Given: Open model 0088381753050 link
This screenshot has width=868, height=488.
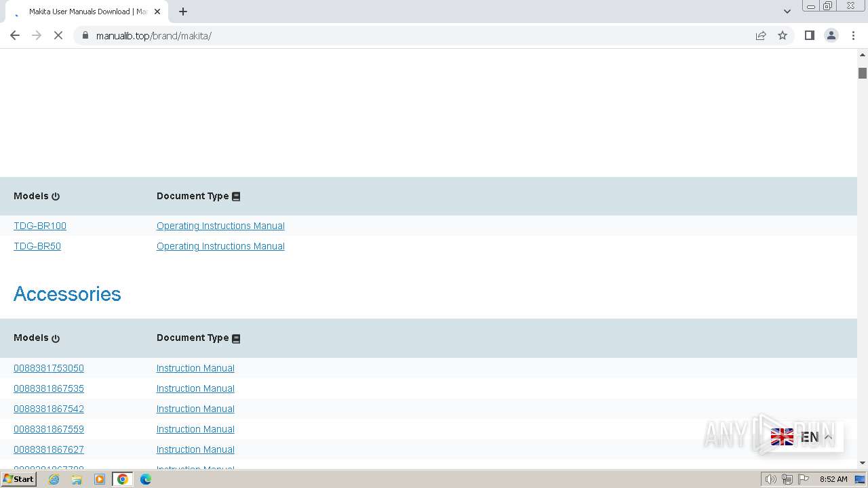Looking at the screenshot, I should click(x=49, y=368).
